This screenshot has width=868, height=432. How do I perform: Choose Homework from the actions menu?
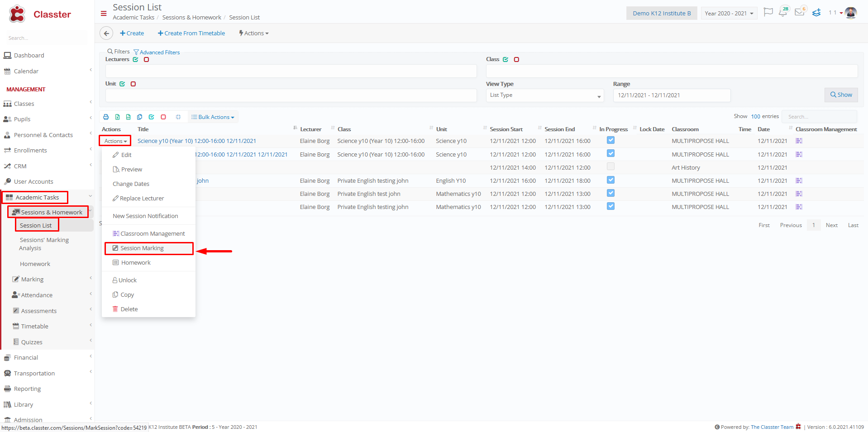pyautogui.click(x=148, y=263)
